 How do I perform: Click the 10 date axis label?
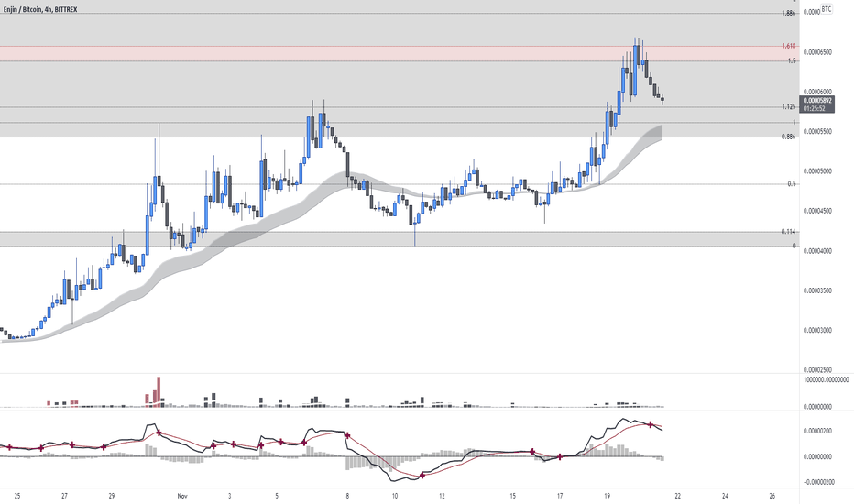pyautogui.click(x=395, y=497)
